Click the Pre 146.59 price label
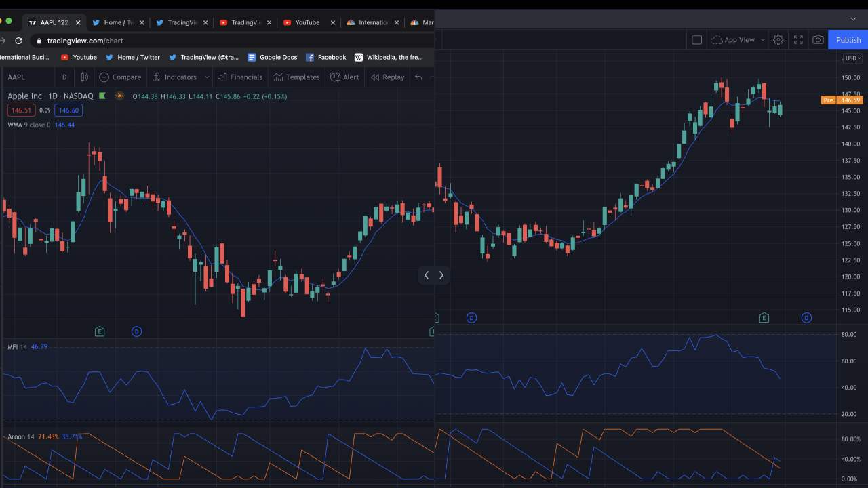 (842, 100)
